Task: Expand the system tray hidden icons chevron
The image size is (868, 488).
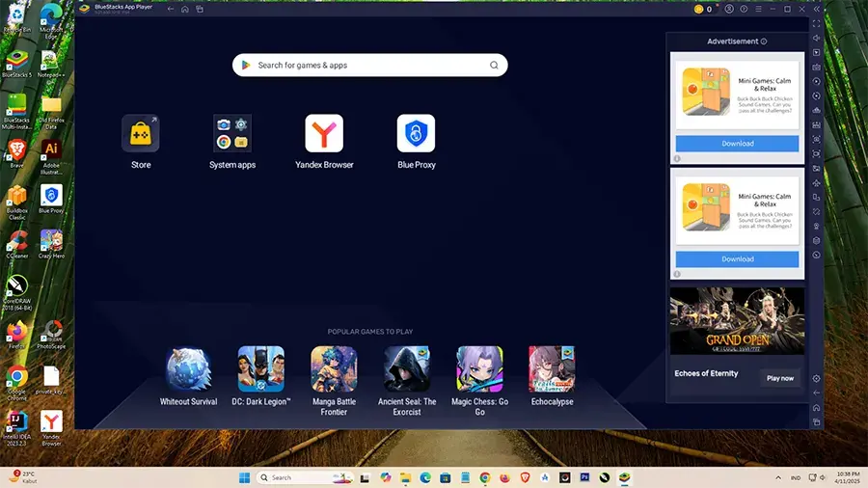Action: 778,477
